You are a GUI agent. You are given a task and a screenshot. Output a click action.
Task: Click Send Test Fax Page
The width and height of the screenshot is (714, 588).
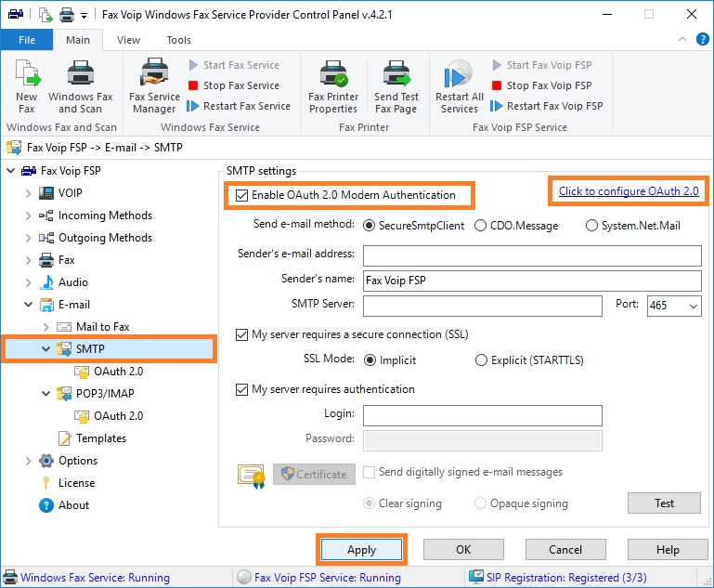(x=396, y=86)
